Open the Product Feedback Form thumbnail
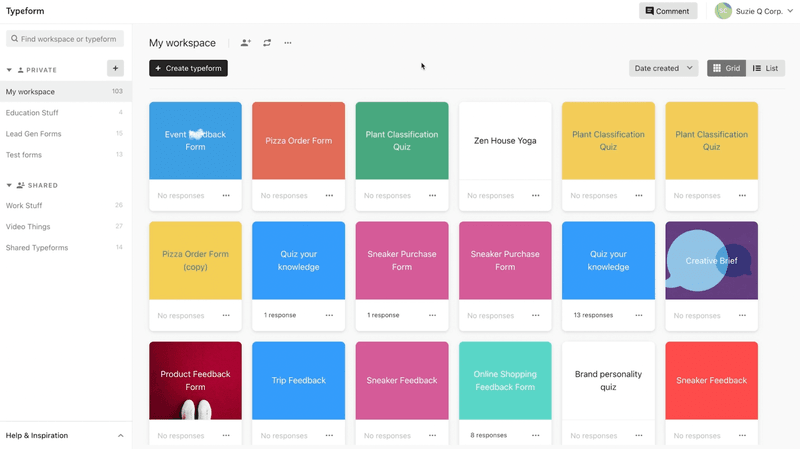The height and width of the screenshot is (449, 800). (x=195, y=381)
